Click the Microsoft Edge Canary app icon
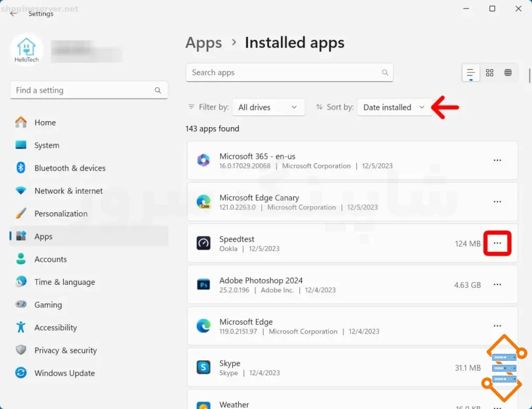This screenshot has width=532, height=409. click(x=203, y=202)
